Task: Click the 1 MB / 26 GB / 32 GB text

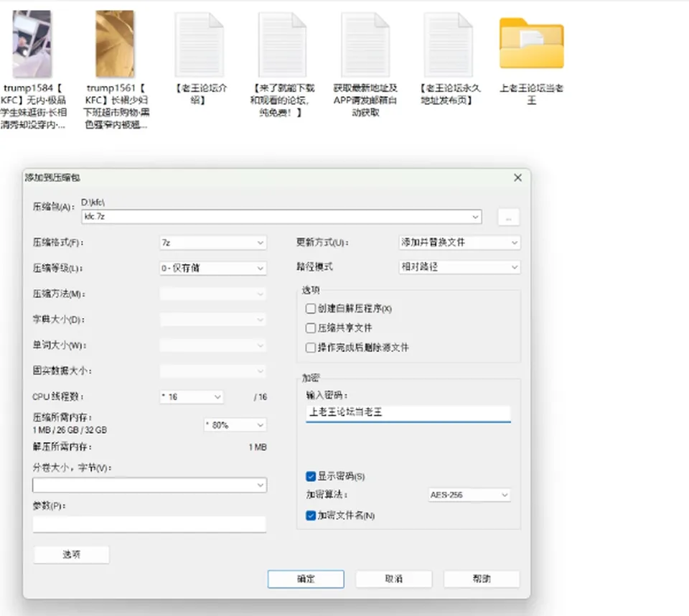Action: 70,430
